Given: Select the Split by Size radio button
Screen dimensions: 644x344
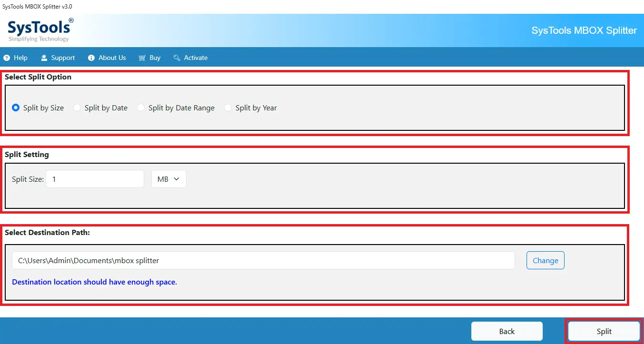Looking at the screenshot, I should pyautogui.click(x=16, y=108).
